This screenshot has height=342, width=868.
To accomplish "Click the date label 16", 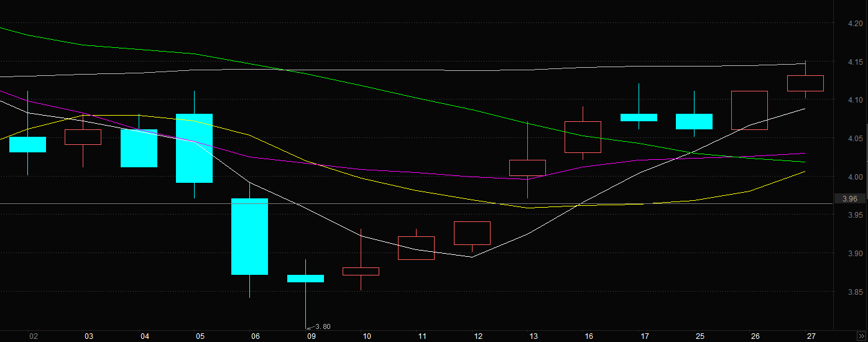I will 589,336.
